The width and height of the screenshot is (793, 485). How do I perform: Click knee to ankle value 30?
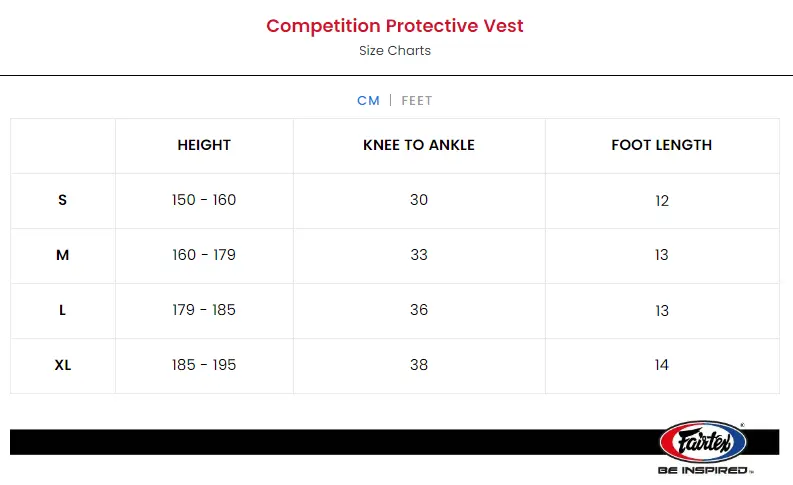tap(419, 200)
